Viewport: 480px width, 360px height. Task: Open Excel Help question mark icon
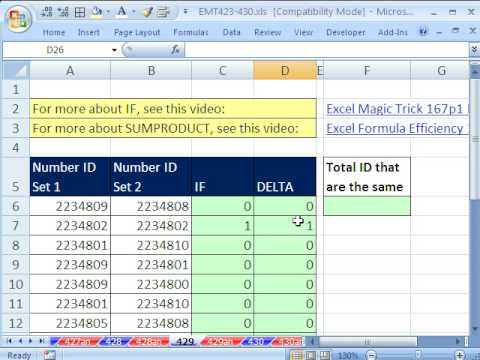pyautogui.click(x=423, y=32)
